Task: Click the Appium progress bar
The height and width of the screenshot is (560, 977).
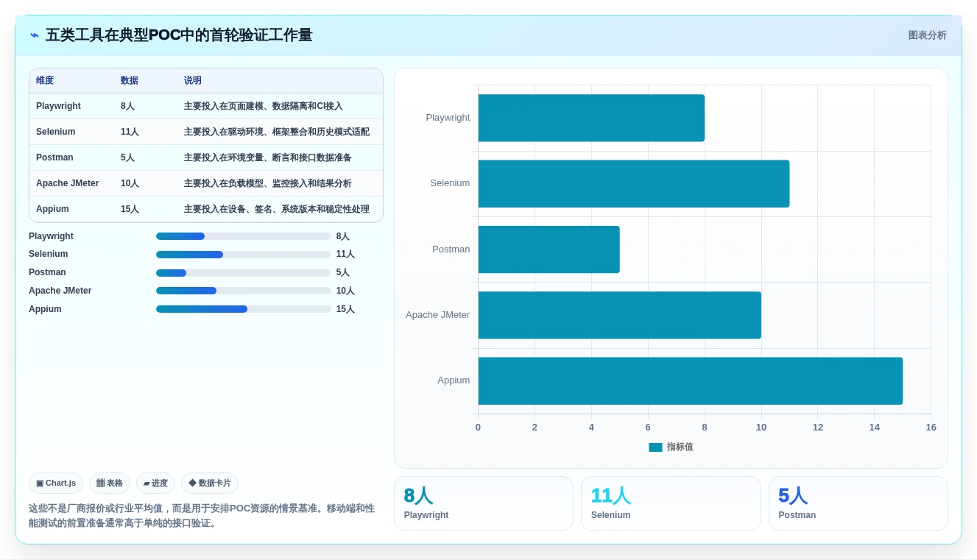Action: point(243,309)
